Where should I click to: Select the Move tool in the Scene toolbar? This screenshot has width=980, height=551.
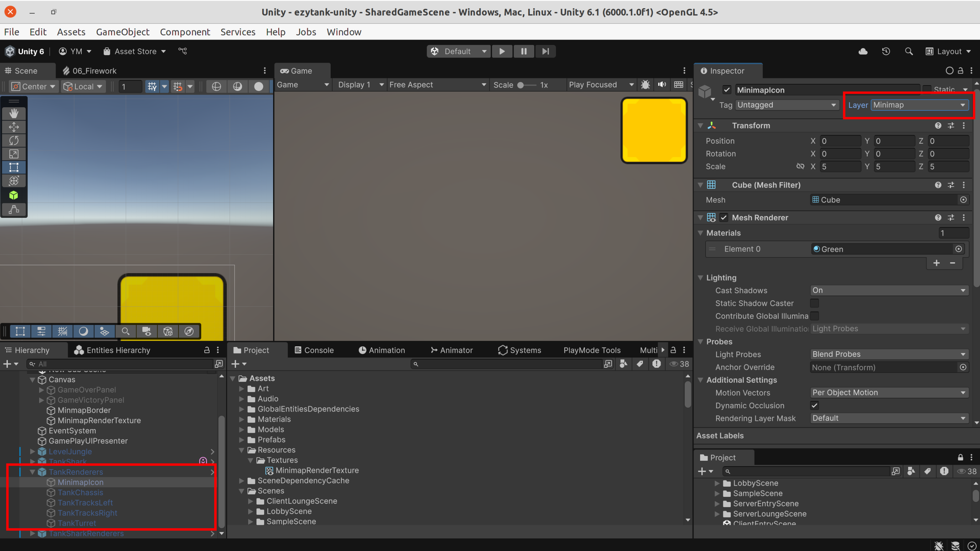pyautogui.click(x=14, y=127)
